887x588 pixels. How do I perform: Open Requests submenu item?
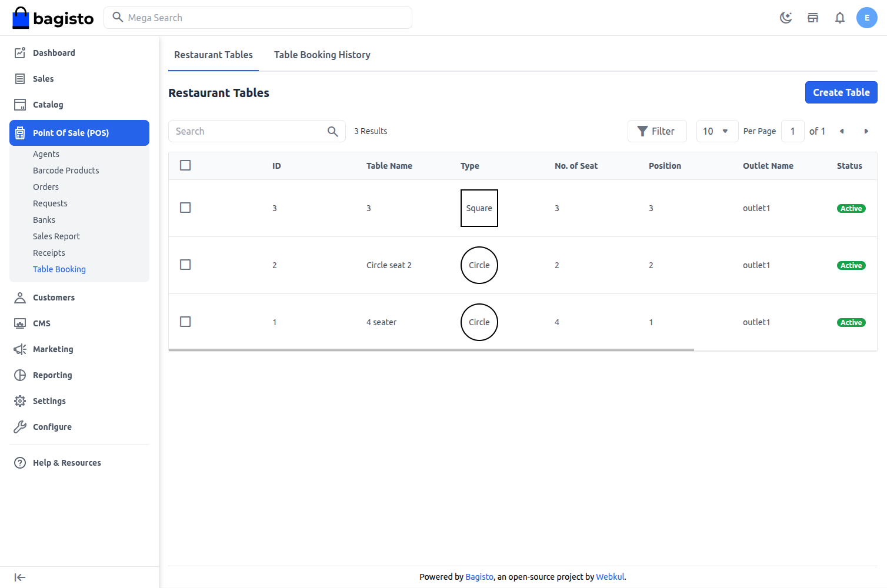point(50,203)
